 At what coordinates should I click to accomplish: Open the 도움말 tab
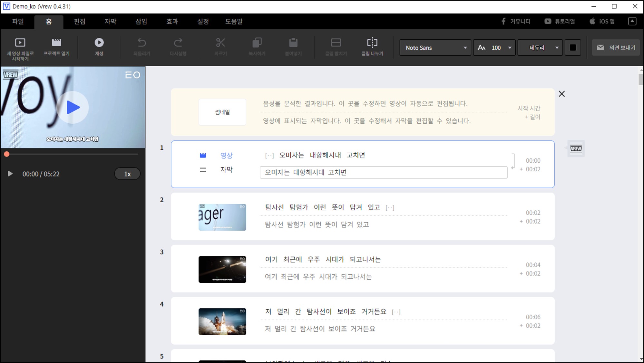tap(234, 21)
